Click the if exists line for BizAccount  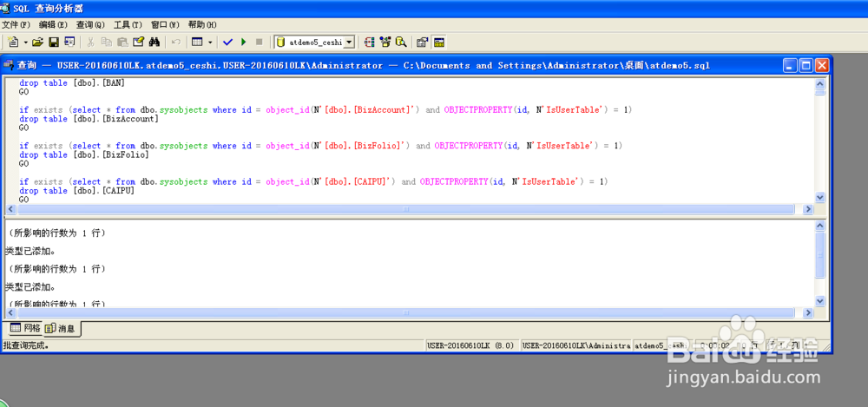325,109
